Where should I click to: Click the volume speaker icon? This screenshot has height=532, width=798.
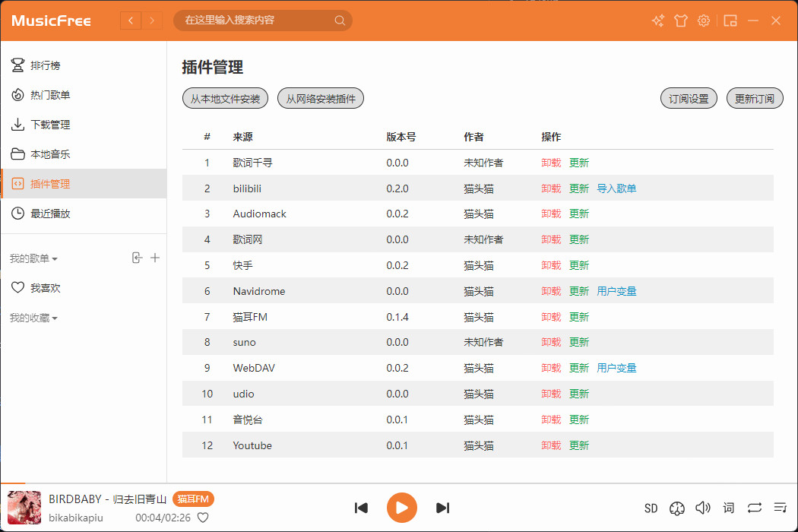click(x=703, y=508)
